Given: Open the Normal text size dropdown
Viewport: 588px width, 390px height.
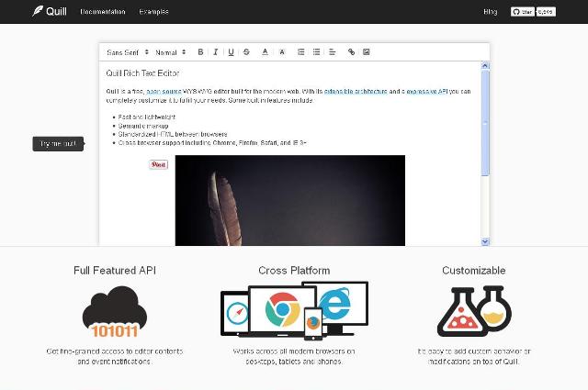Looking at the screenshot, I should coord(170,52).
